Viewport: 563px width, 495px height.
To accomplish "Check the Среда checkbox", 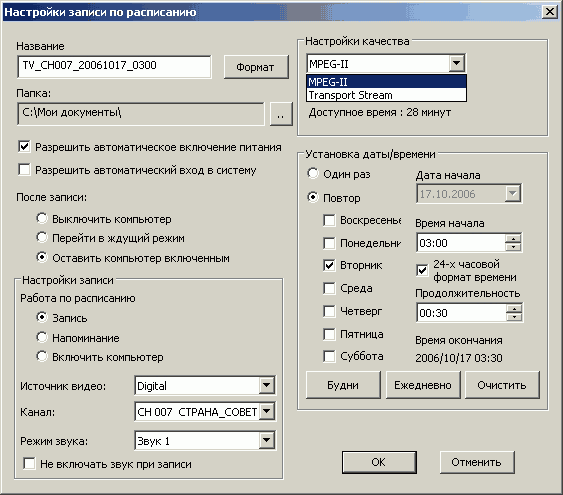I will (329, 288).
